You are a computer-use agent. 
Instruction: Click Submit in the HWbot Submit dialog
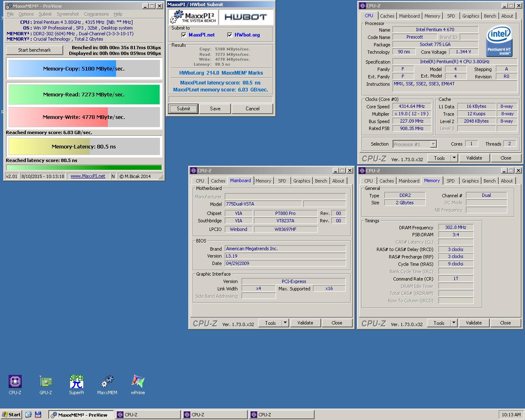coord(183,109)
